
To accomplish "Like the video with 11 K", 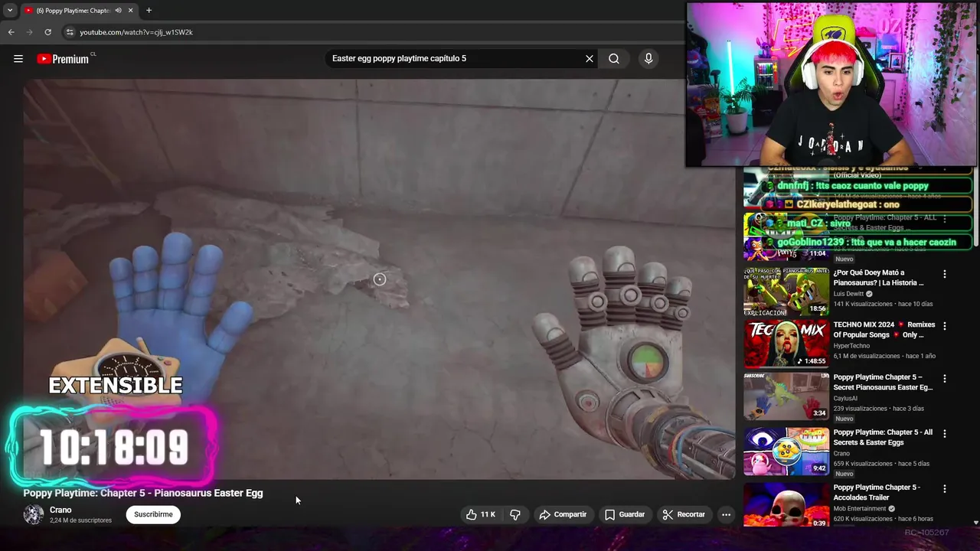I will (x=481, y=515).
